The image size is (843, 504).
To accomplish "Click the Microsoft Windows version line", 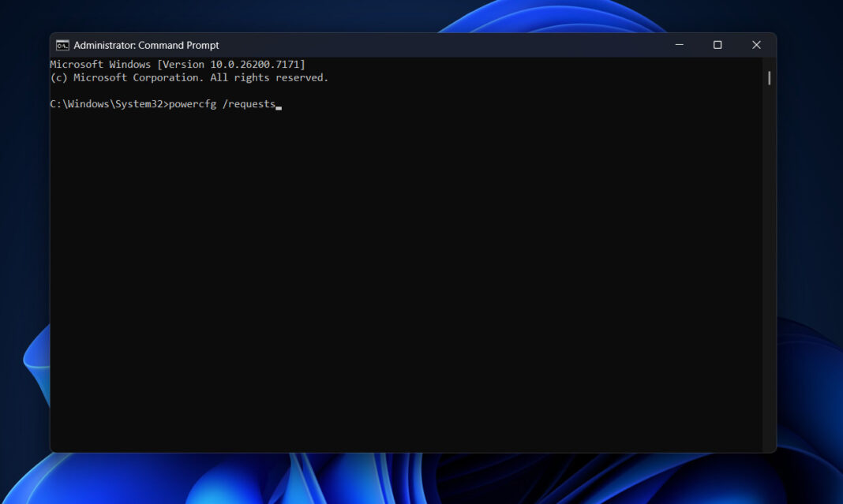I will coord(178,64).
